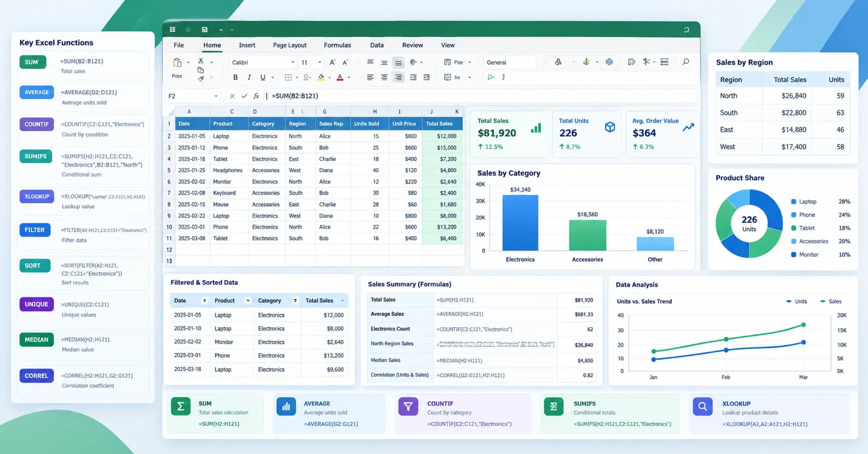Click the purple COUNTIF function badge
This screenshot has height=454, width=868.
point(37,124)
